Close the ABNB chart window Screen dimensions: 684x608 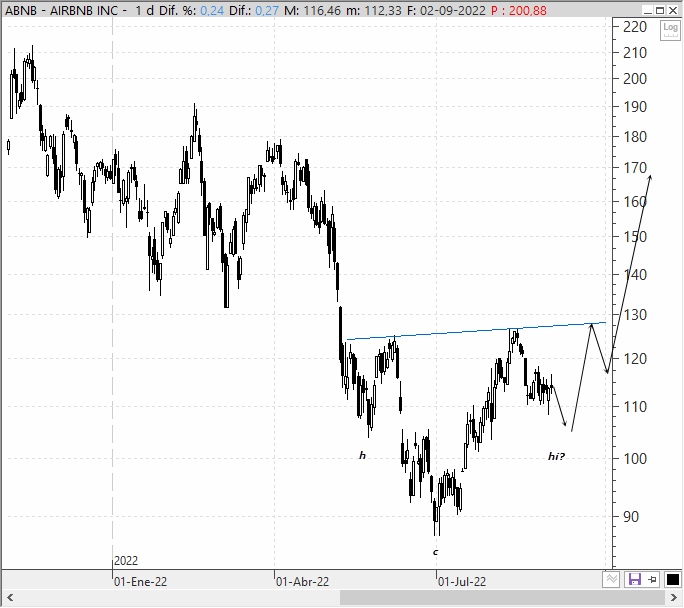[673, 10]
